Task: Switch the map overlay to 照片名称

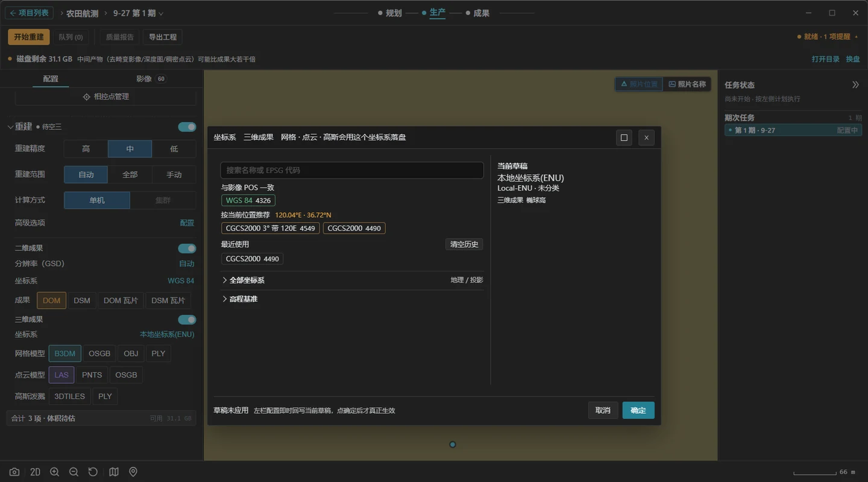Action: [687, 84]
